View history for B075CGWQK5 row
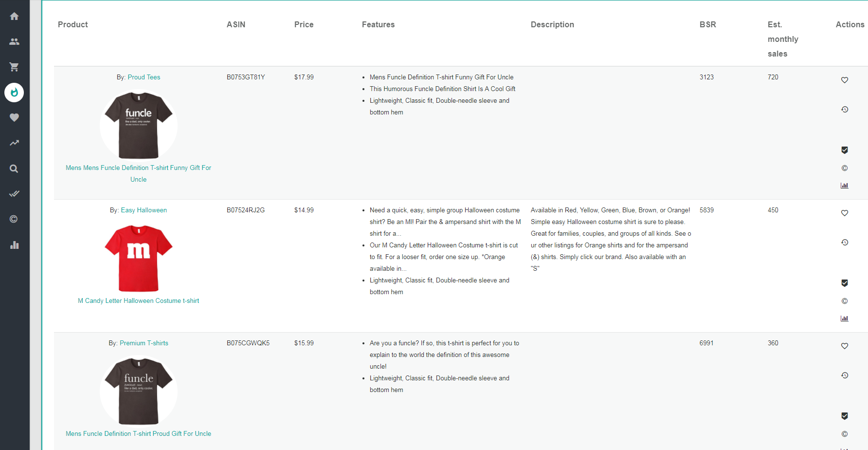 (845, 375)
